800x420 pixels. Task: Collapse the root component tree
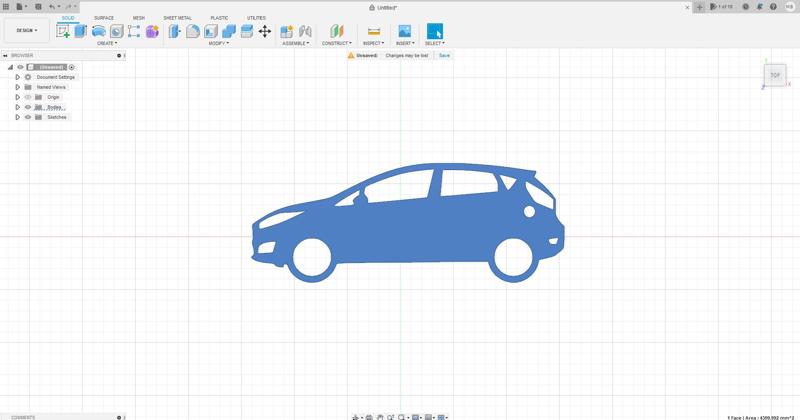click(x=10, y=67)
